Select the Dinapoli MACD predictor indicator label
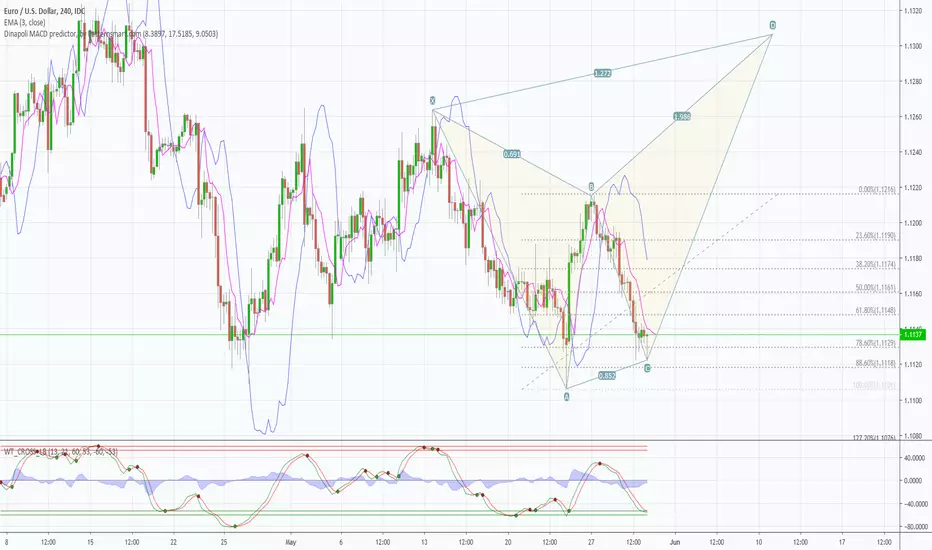Screen dimensions: 932x550 click(x=111, y=34)
